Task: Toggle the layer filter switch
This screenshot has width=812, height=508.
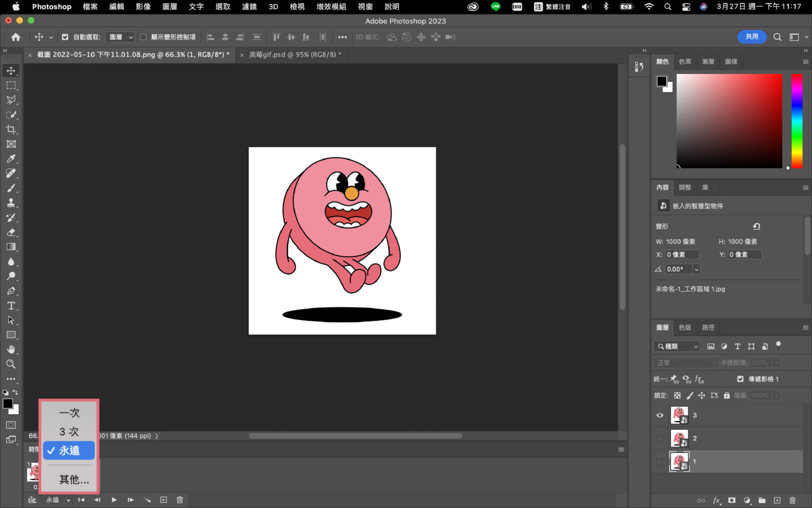Action: click(x=778, y=346)
